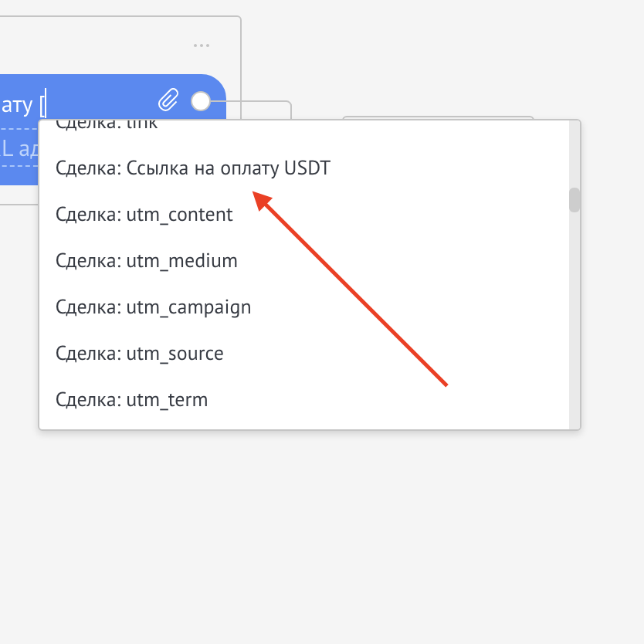Open the three-dot step options menu

click(202, 46)
